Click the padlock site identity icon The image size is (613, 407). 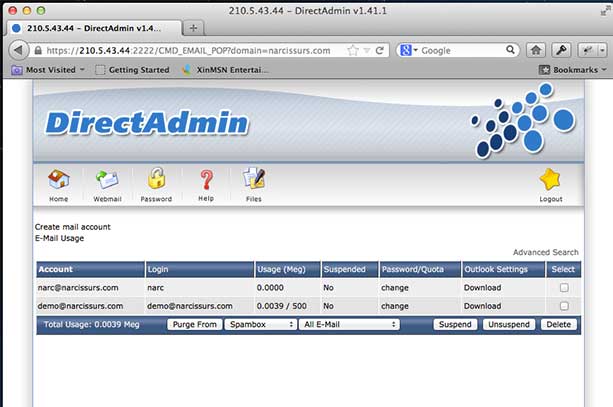[x=38, y=50]
